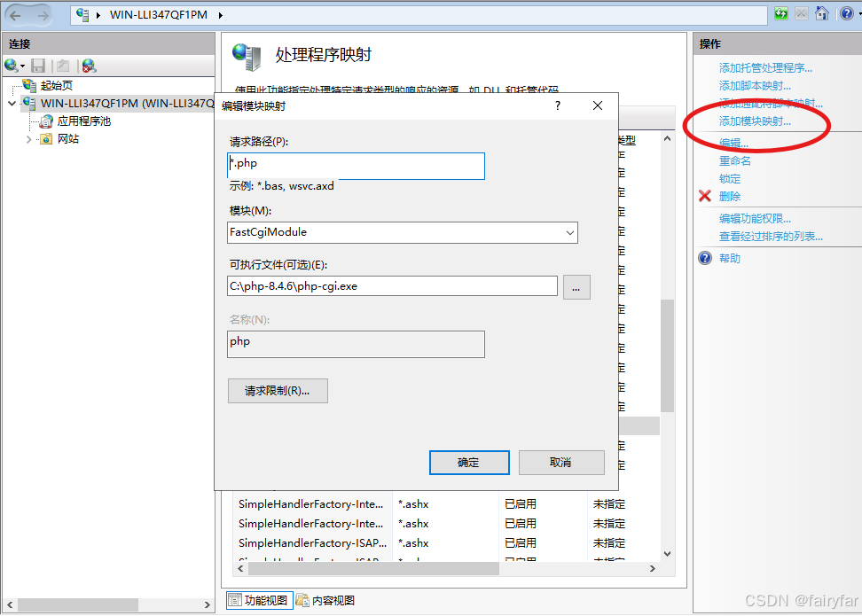Click the server icon in address breadcrumb
This screenshot has width=862, height=616.
82,15
